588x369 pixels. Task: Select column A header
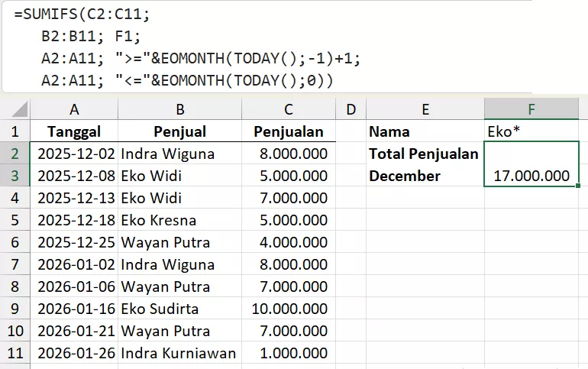click(74, 109)
